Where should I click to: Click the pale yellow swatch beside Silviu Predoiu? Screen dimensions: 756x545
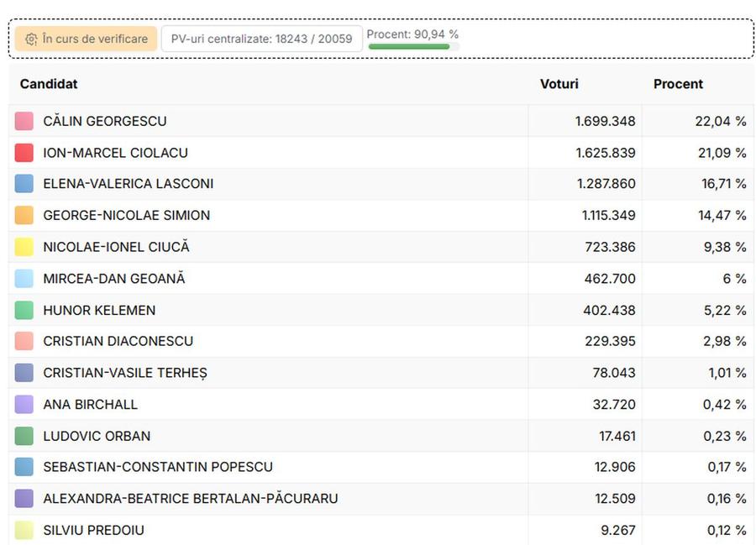[24, 530]
